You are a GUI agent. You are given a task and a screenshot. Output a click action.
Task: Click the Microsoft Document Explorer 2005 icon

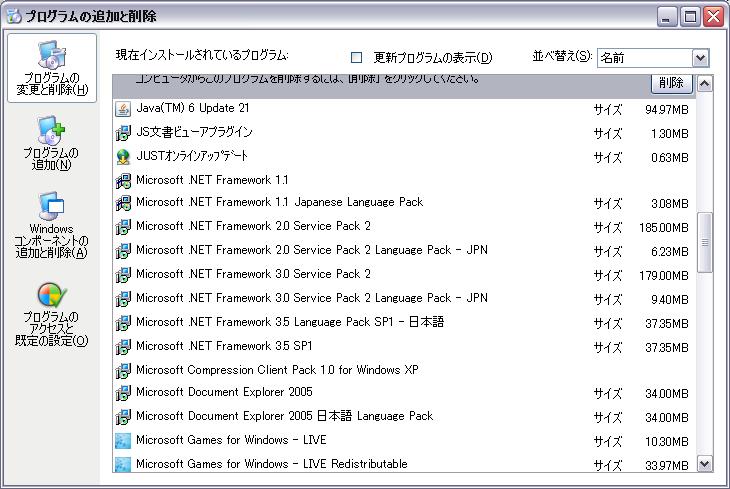click(123, 392)
